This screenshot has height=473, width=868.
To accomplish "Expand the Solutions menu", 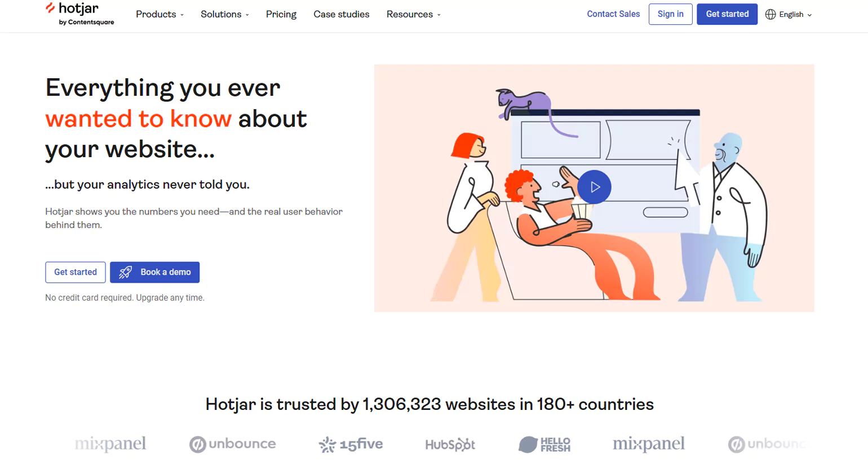I will (x=224, y=14).
